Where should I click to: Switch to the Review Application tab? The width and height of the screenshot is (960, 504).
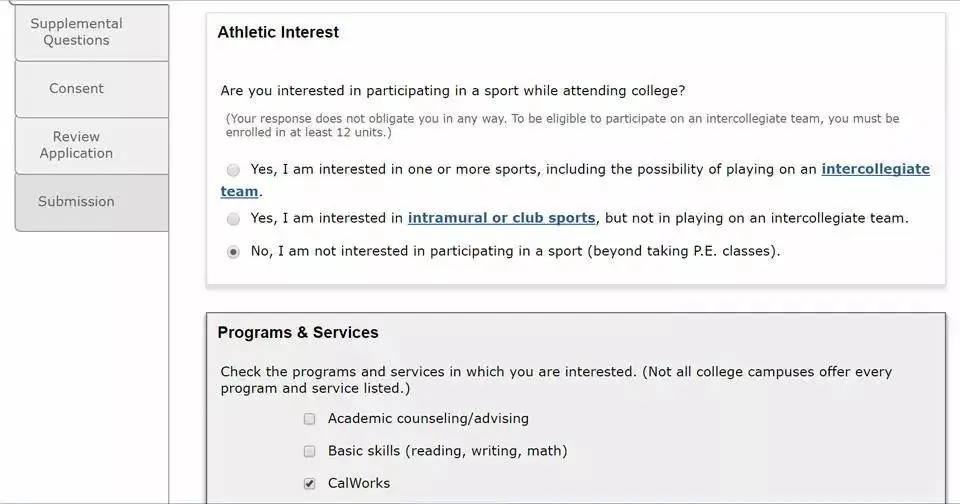[77, 145]
